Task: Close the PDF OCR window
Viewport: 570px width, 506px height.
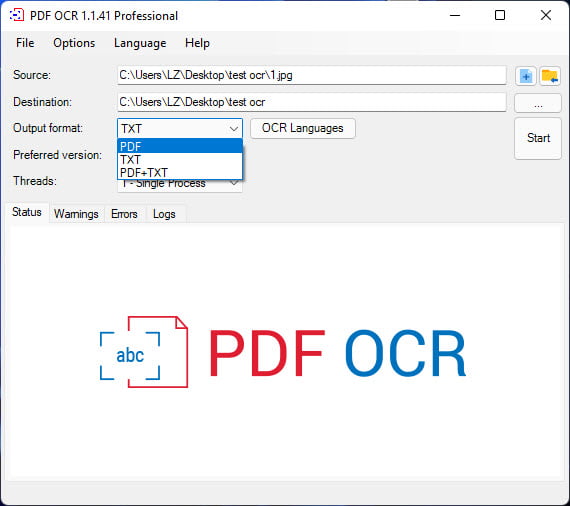Action: tap(546, 15)
